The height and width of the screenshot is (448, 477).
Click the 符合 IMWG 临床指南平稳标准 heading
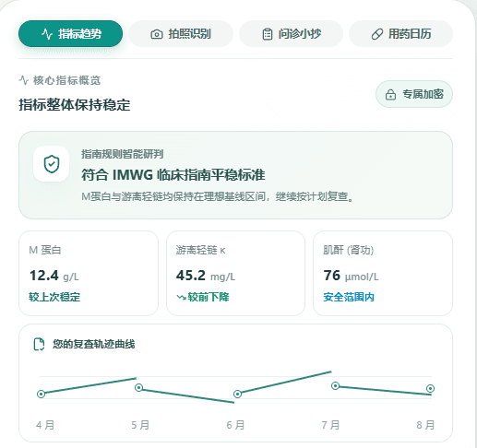(173, 175)
